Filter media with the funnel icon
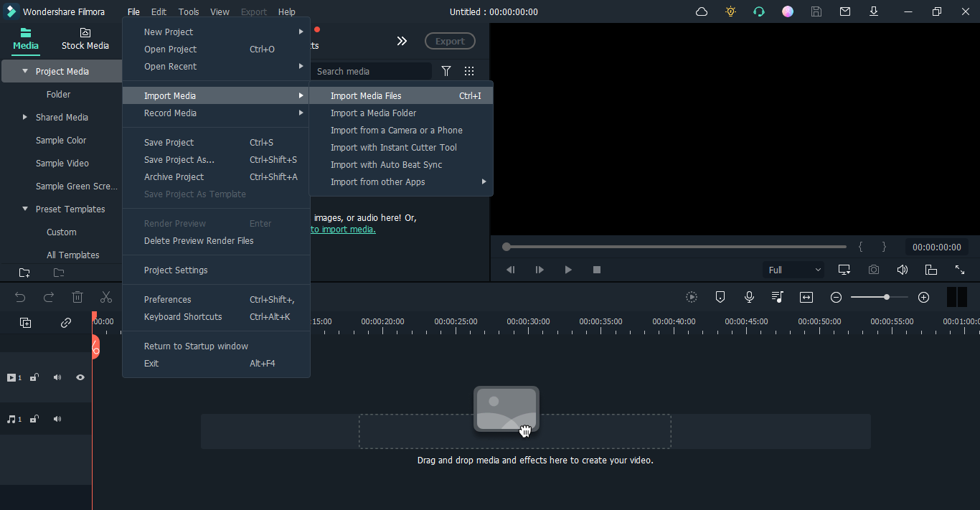Screen dimensions: 980x510 pos(446,71)
